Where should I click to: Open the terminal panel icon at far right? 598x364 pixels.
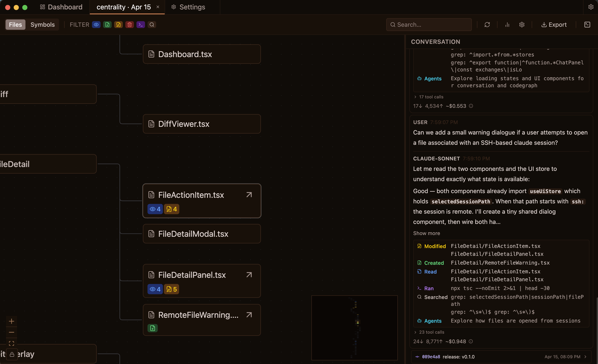588,25
